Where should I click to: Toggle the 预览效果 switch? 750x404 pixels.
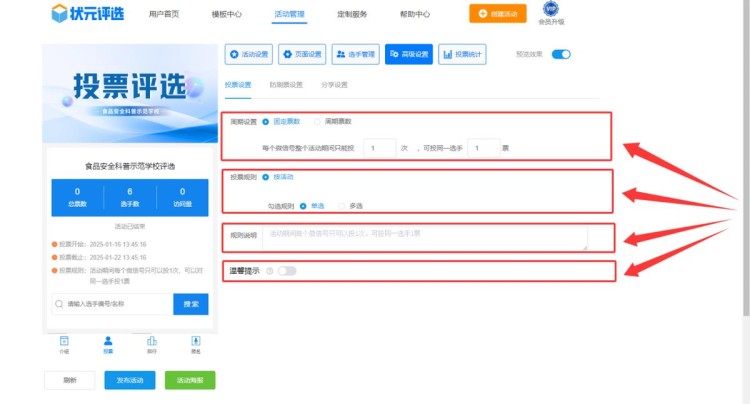pos(560,54)
